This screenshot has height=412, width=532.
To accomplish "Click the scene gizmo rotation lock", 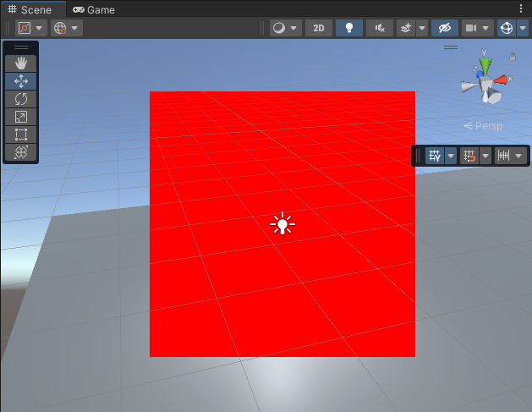I will pyautogui.click(x=513, y=58).
